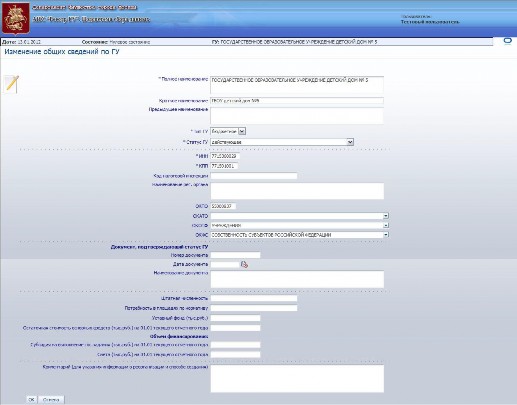This screenshot has height=405, width=517.
Task: Click the Штатная численность field
Action: [x=254, y=298]
